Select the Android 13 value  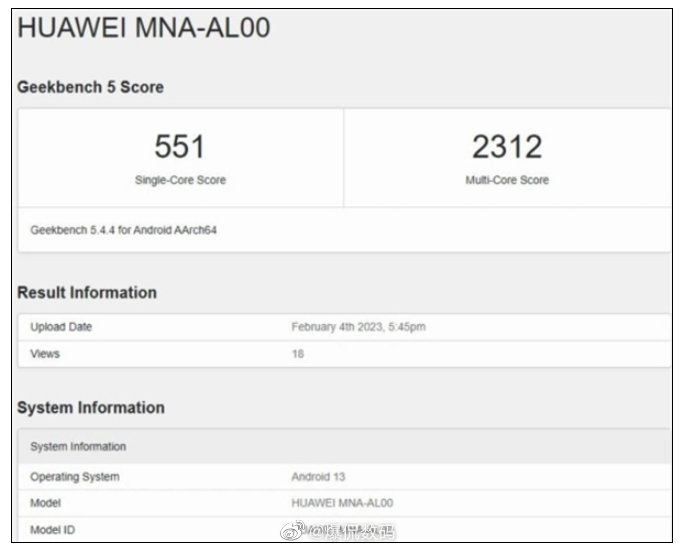tap(318, 477)
